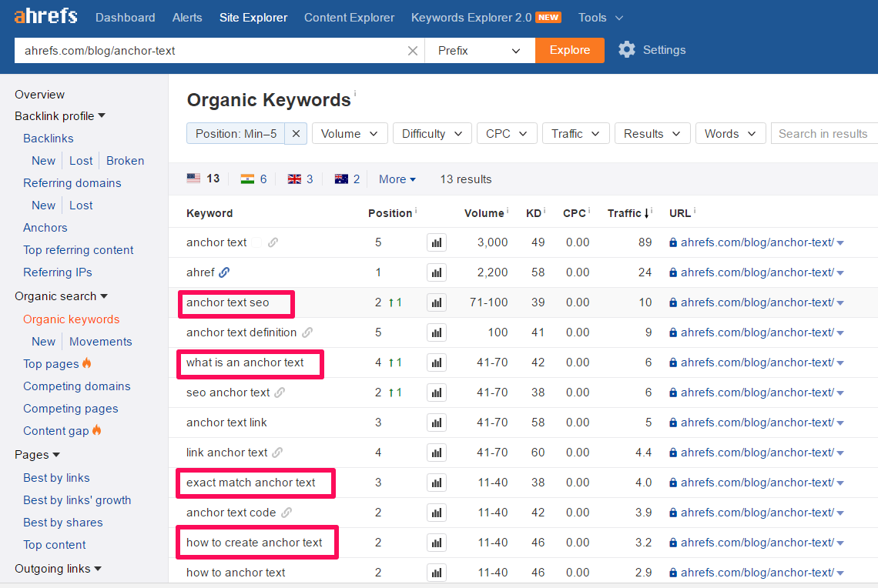Select the United States flag icon
Viewport: 878px width, 588px height.
click(x=193, y=179)
